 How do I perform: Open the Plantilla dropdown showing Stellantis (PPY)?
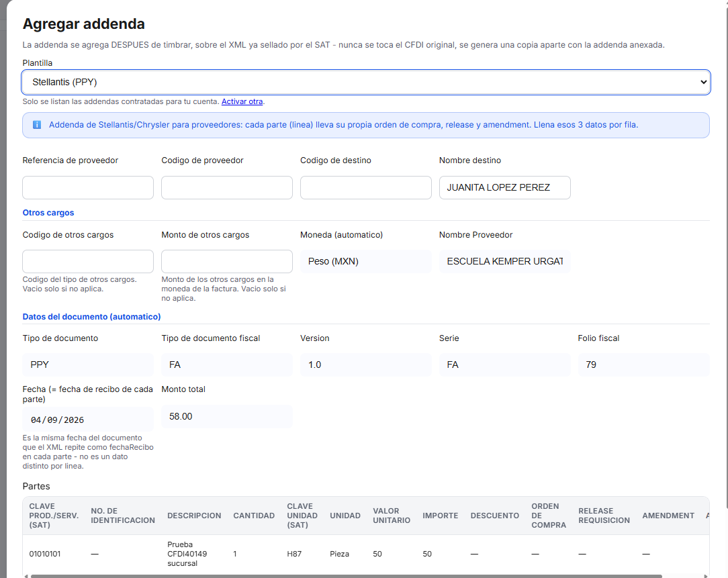click(x=366, y=82)
